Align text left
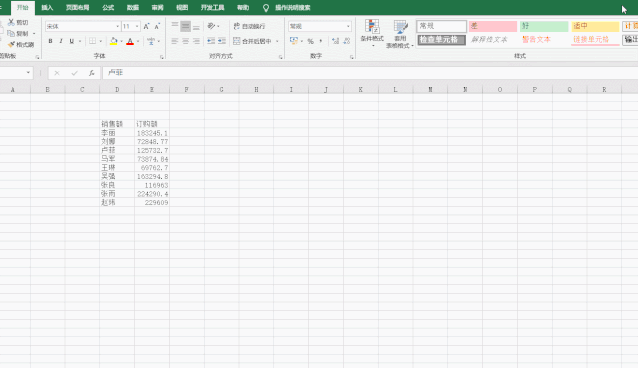 tap(175, 41)
